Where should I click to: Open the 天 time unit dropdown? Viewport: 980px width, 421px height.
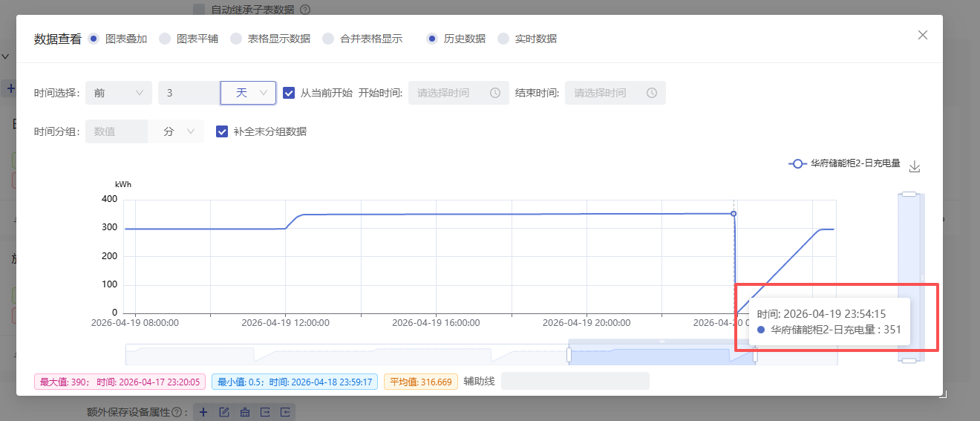coord(248,93)
